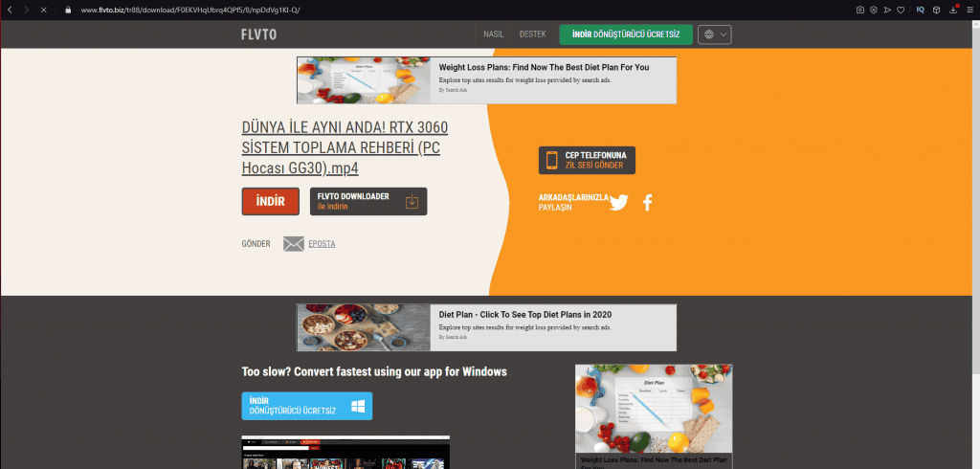Screen dimensions: 980x469
Task: Open the NASIL menu item
Action: click(494, 34)
